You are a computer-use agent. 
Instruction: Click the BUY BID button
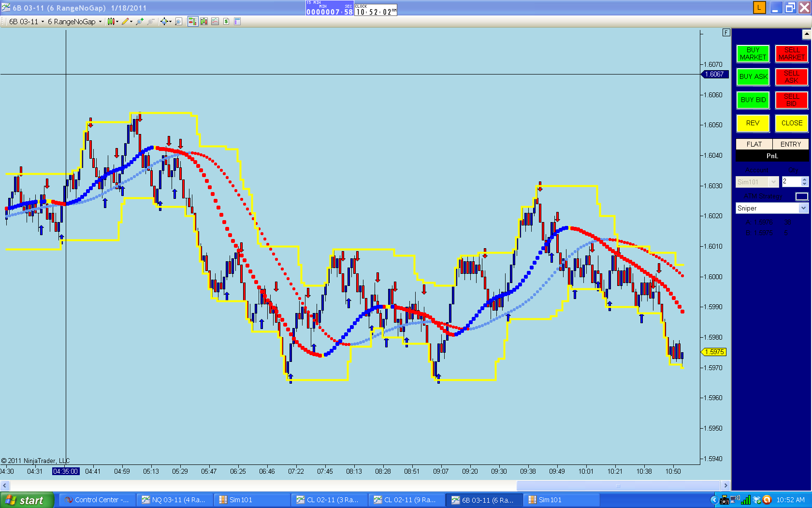coord(753,100)
